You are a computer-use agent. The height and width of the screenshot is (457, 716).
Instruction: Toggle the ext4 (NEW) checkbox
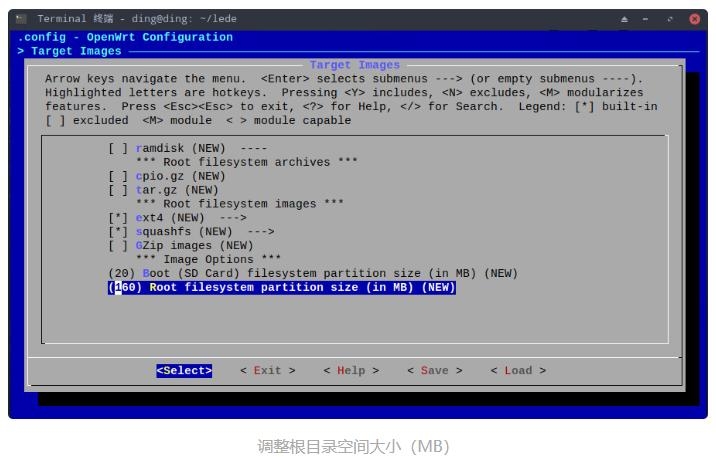pos(118,218)
